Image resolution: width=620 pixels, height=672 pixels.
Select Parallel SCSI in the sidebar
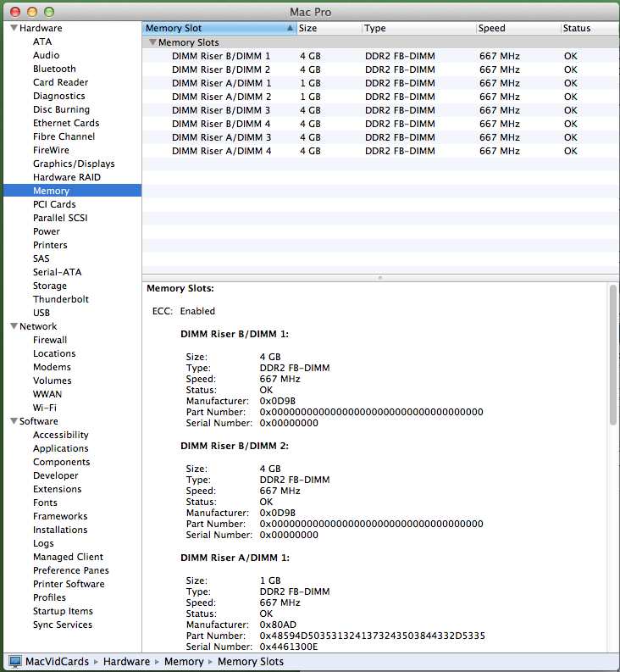pyautogui.click(x=60, y=218)
